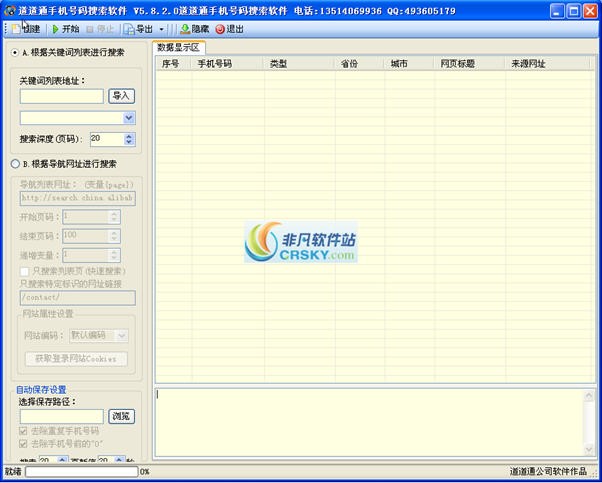Toggle 去除手机号前的"0" checkbox

(x=24, y=444)
